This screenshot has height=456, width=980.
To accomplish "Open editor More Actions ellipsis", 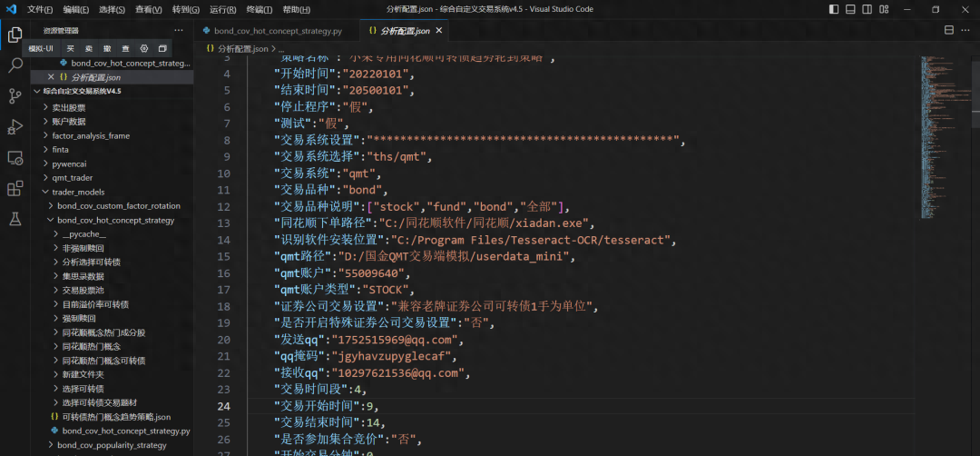I will point(967,30).
